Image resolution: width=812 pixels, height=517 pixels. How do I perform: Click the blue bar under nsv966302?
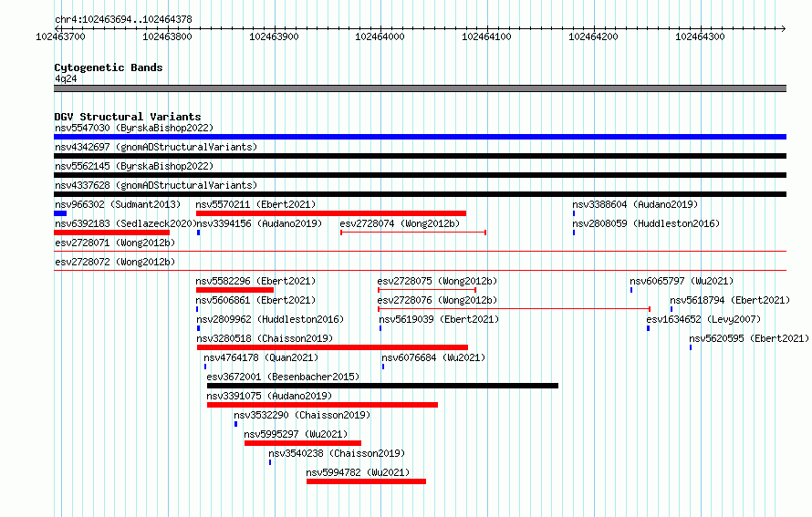[x=60, y=213]
